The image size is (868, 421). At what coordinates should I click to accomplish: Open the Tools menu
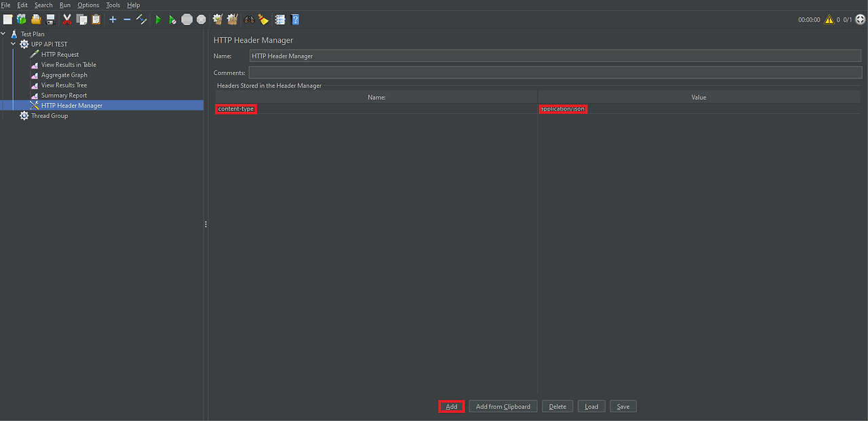113,5
